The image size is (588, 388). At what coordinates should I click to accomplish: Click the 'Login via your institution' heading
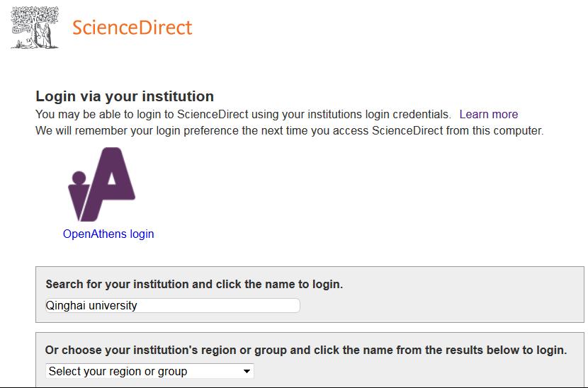pos(125,96)
